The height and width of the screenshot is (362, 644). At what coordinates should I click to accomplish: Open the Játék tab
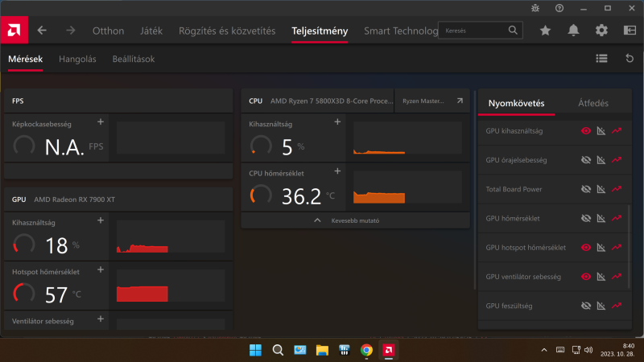pos(151,31)
